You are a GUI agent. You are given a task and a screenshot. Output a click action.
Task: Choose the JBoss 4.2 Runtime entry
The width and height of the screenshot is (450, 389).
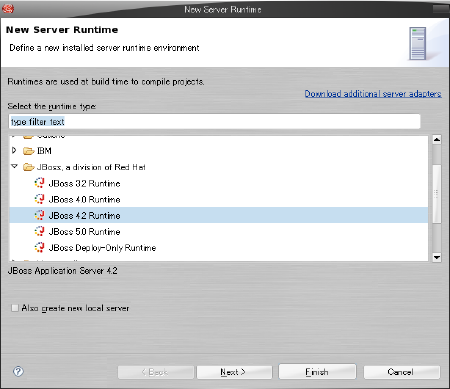point(84,215)
